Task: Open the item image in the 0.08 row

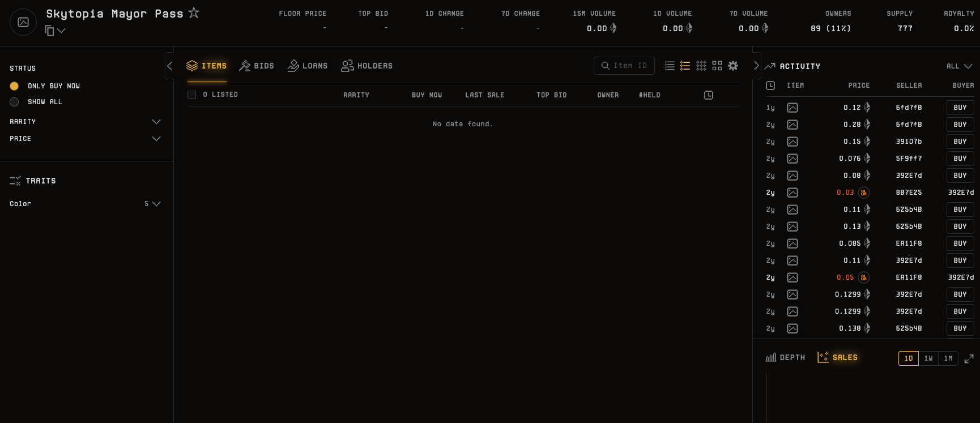Action: click(792, 176)
